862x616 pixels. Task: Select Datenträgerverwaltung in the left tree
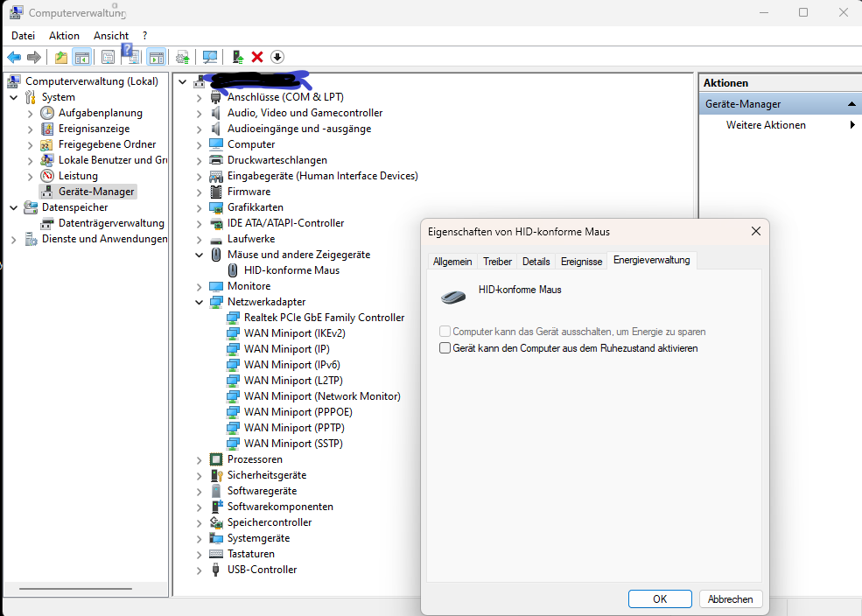click(x=111, y=223)
